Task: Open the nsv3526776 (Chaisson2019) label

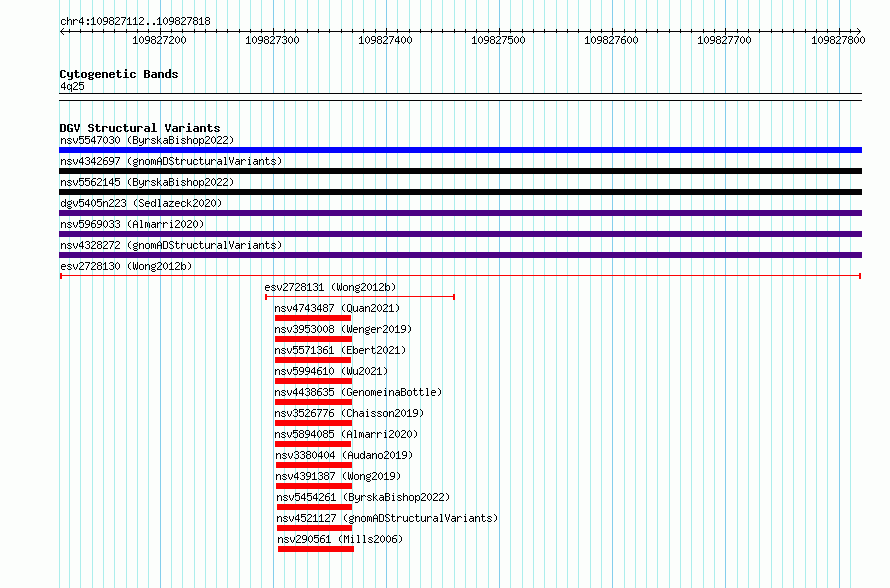Action: point(349,413)
